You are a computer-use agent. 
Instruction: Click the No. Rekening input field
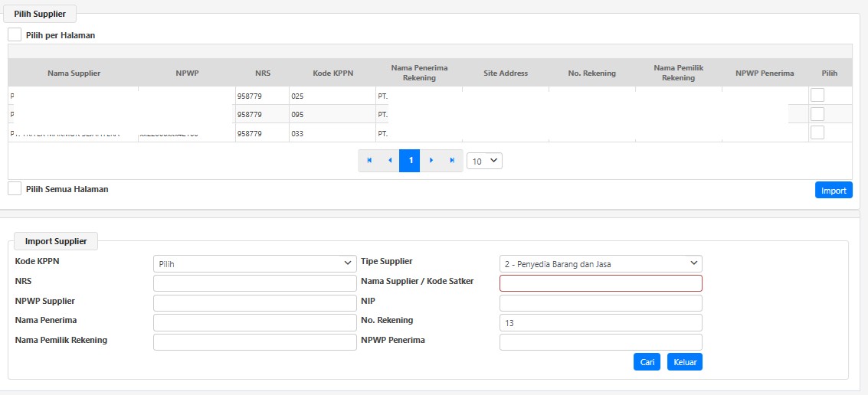[601, 323]
